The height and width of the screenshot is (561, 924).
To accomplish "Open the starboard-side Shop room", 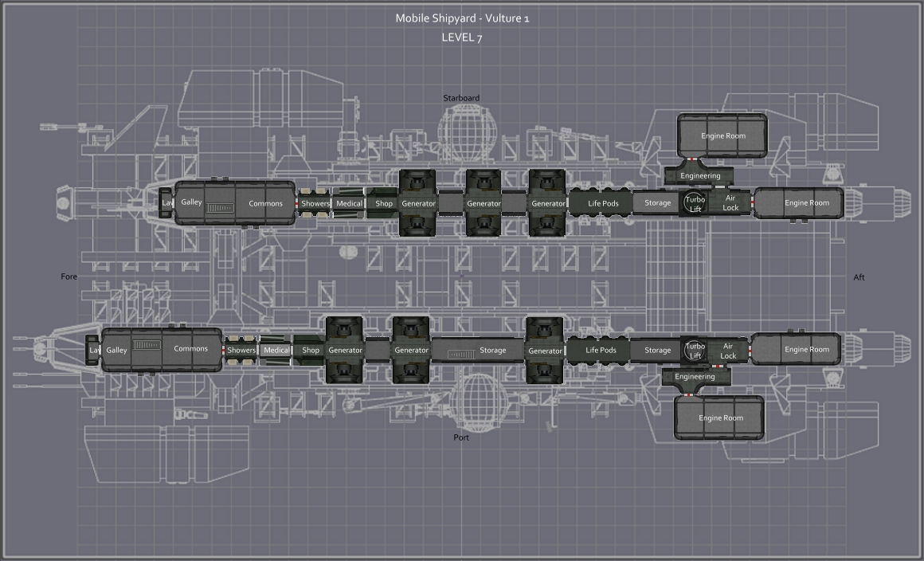I will coord(384,203).
